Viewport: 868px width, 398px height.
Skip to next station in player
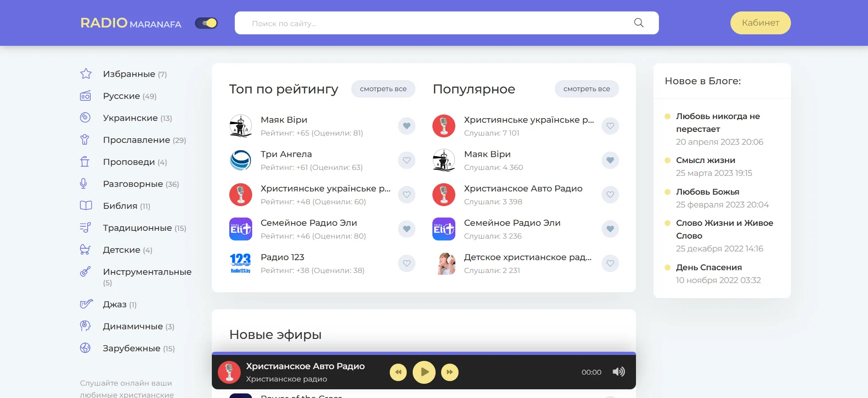pos(449,372)
